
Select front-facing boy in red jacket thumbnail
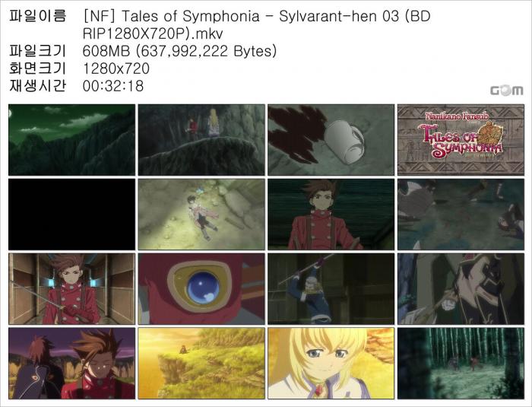(331, 215)
